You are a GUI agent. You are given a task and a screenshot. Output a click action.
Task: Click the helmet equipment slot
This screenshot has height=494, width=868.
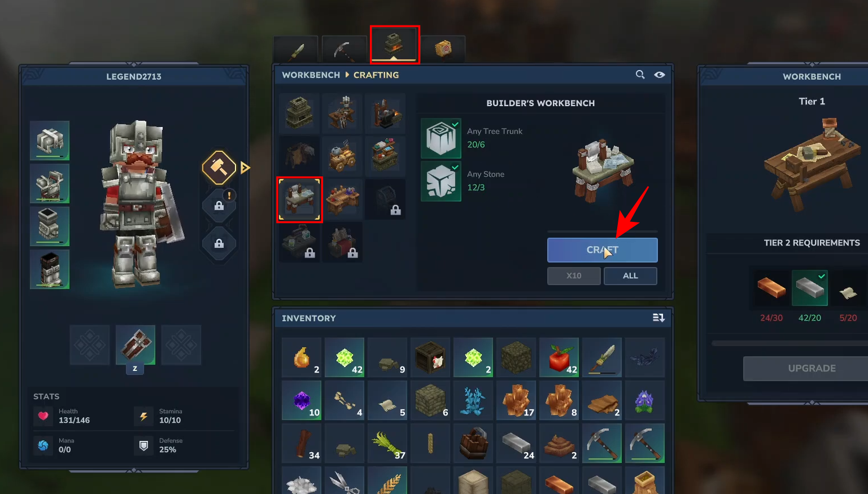tap(50, 141)
